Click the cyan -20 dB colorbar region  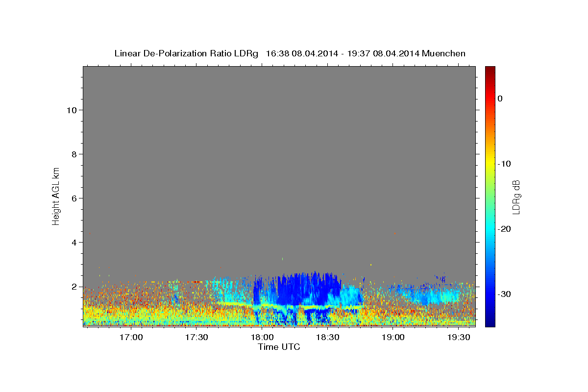[490, 229]
